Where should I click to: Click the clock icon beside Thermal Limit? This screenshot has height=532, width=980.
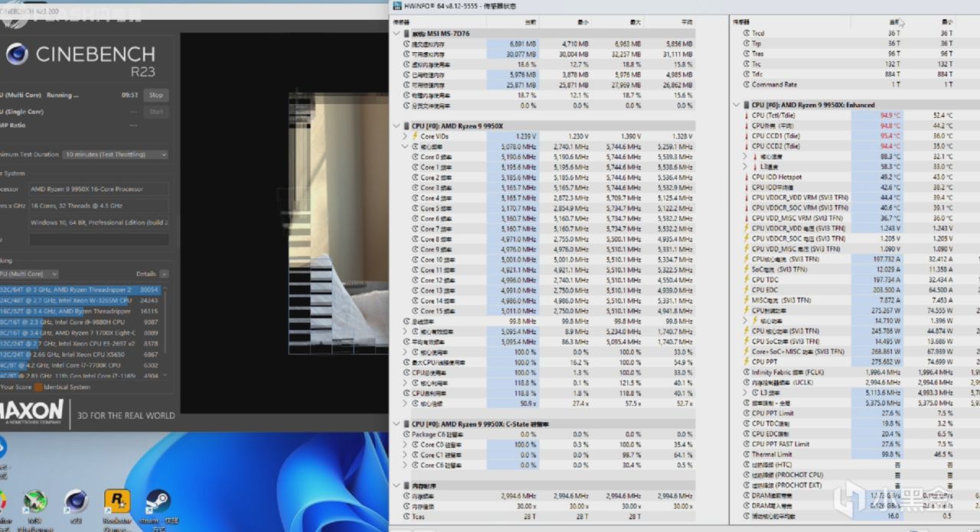746,455
